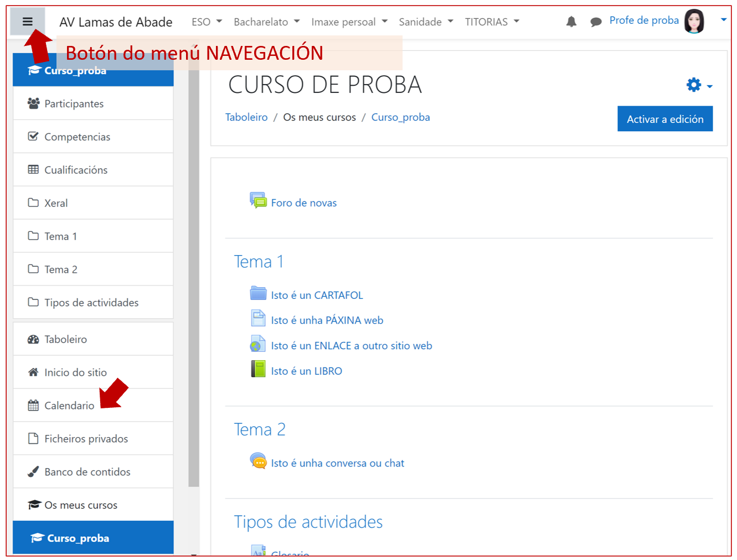This screenshot has width=737, height=560.
Task: Click the CARTAFOL folder icon
Action: [258, 293]
